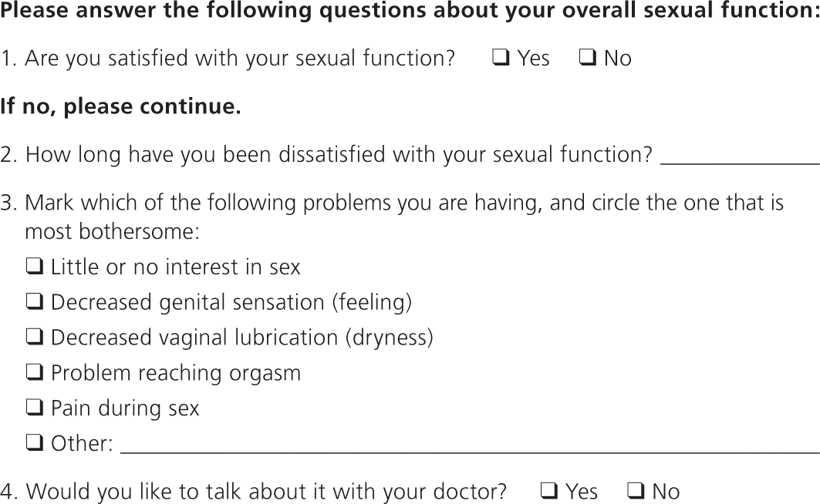Click the 'If no, please continue.' text
The height and width of the screenshot is (504, 820).
click(120, 107)
